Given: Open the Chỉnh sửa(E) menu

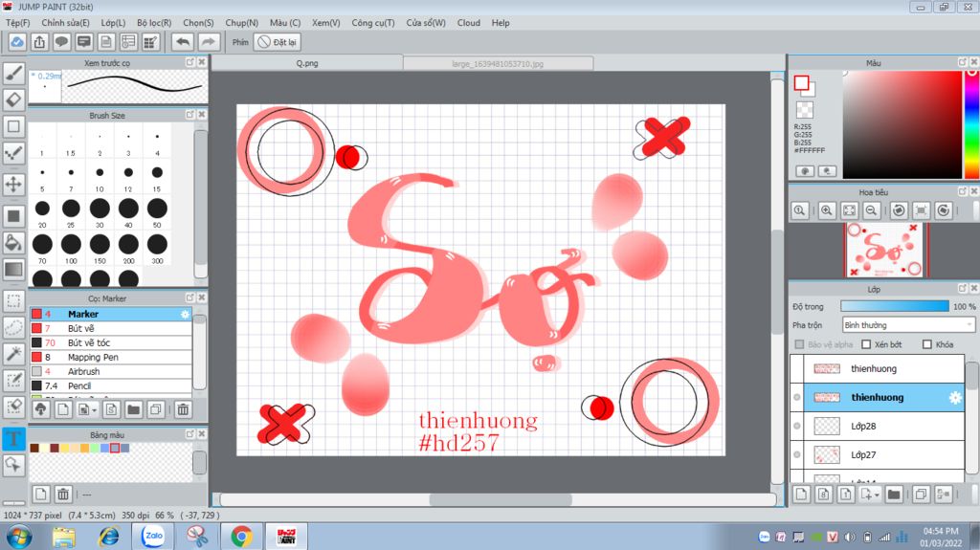Looking at the screenshot, I should click(x=65, y=23).
